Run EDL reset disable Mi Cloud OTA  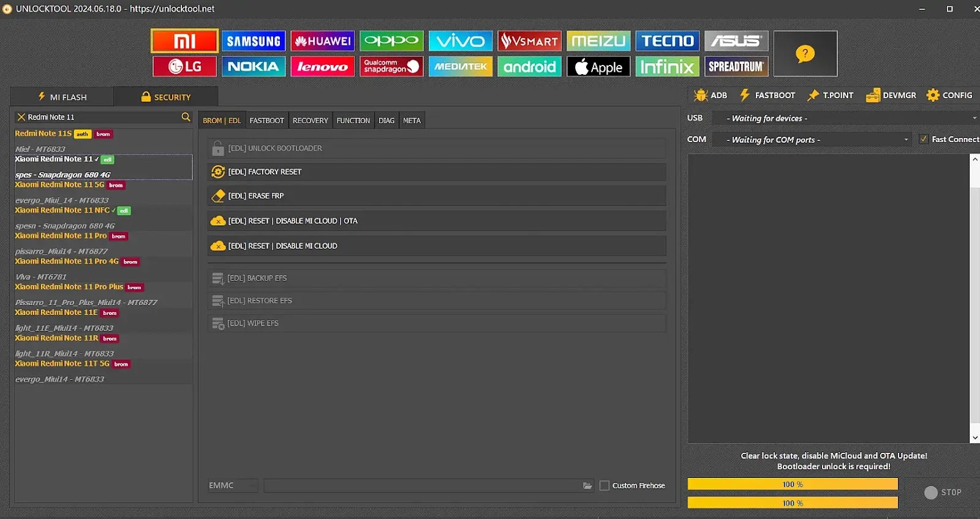pos(437,221)
